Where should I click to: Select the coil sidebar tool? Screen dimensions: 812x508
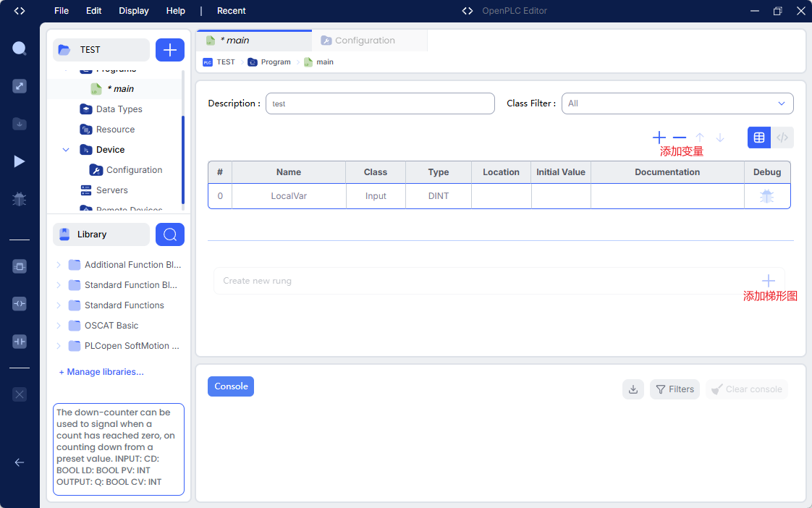coord(19,304)
